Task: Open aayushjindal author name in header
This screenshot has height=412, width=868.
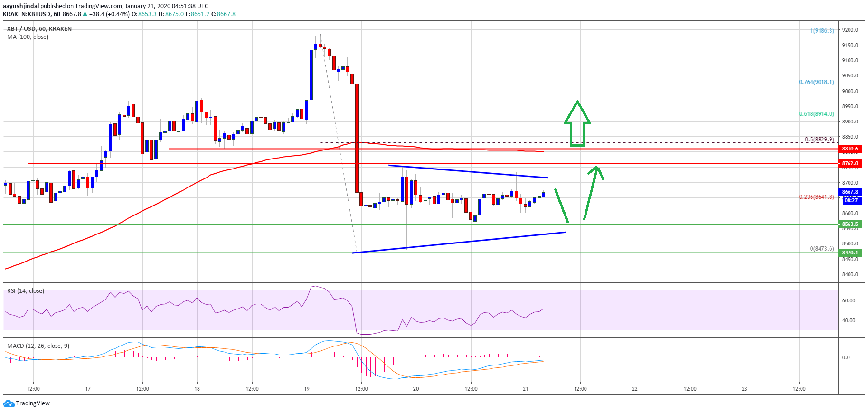Action: pyautogui.click(x=21, y=6)
